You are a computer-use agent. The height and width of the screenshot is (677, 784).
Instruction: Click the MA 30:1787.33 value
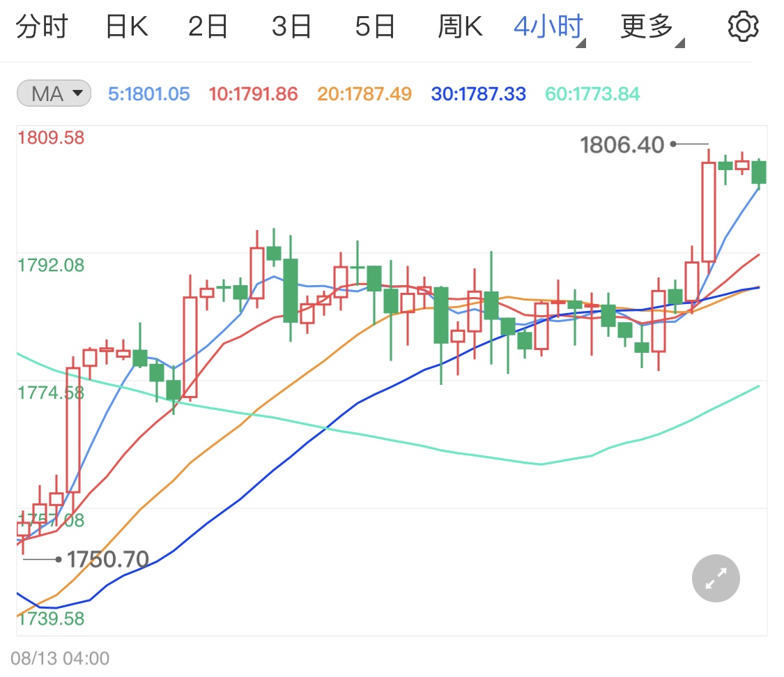point(479,94)
